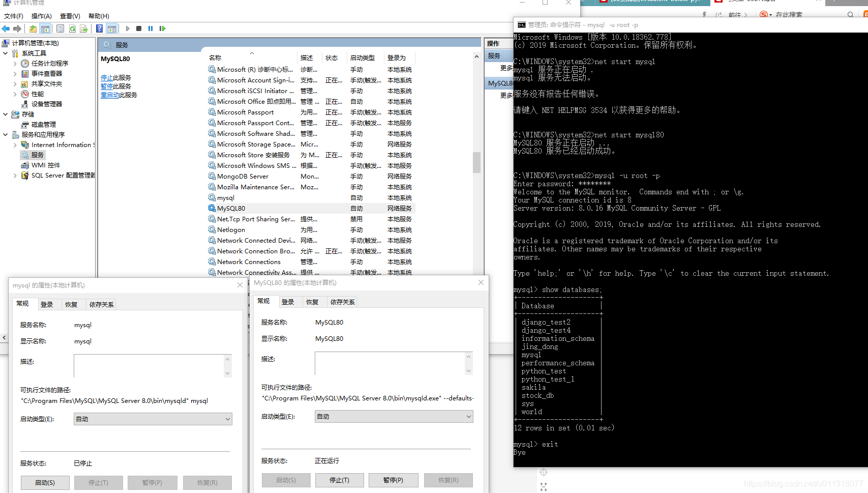Expand the 任务计划程序 tree node
This screenshot has width=868, height=493.
click(x=15, y=64)
